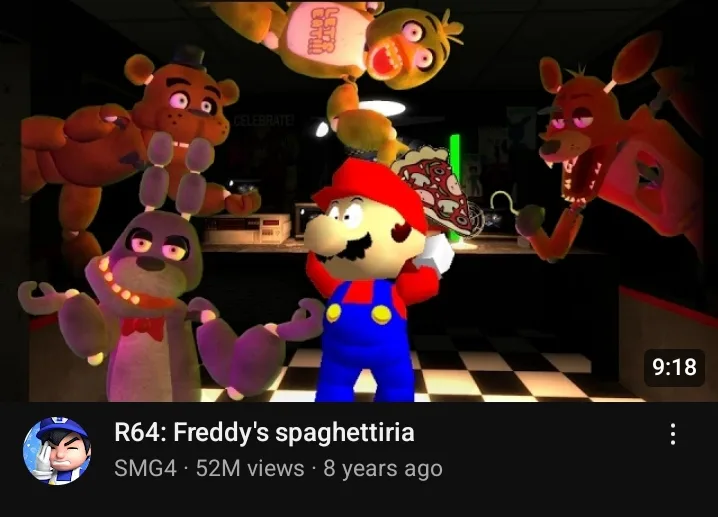This screenshot has width=718, height=517.
Task: Click the upside-down Chica's Let's Eat bib
Action: [x=321, y=33]
